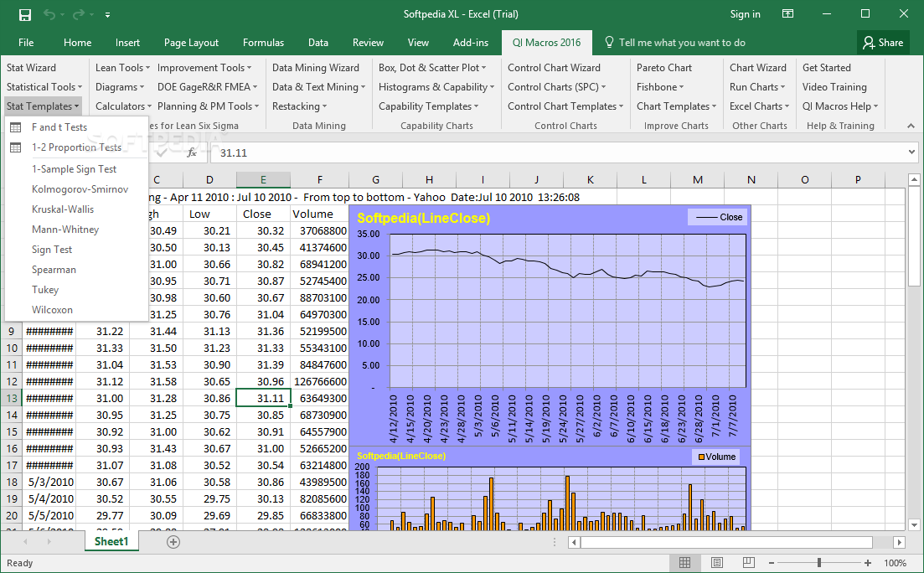
Task: Click the 1-2 Proportion Tests table icon
Action: (x=16, y=147)
